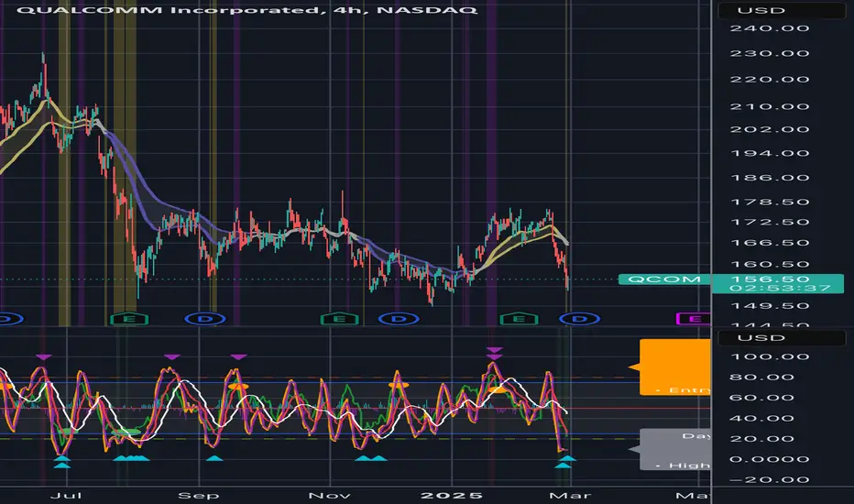Click the 194.00 price scale label
854x504 pixels.
pyautogui.click(x=770, y=153)
